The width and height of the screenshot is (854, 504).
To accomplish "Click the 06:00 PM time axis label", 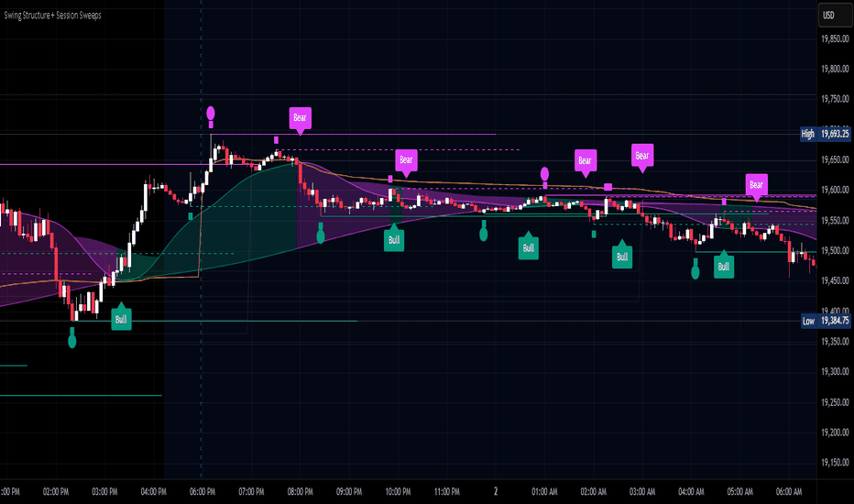I will (x=203, y=491).
